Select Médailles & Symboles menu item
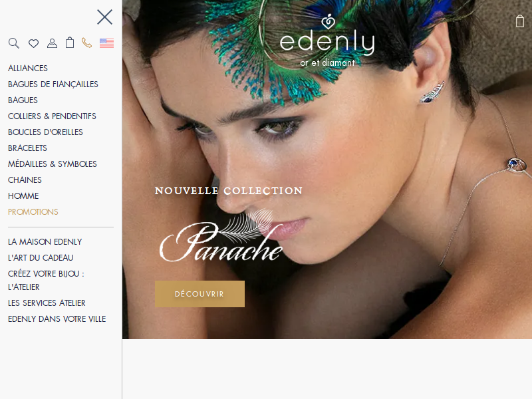 (53, 164)
